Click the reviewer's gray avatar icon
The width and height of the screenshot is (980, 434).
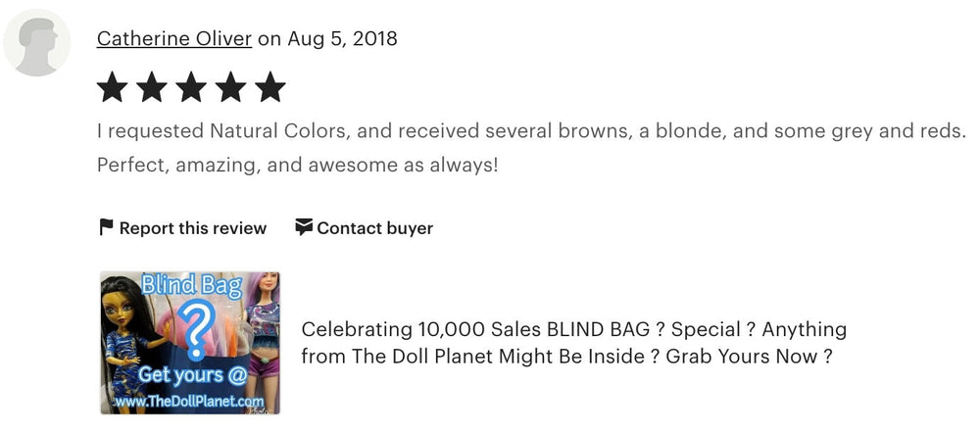tap(37, 43)
